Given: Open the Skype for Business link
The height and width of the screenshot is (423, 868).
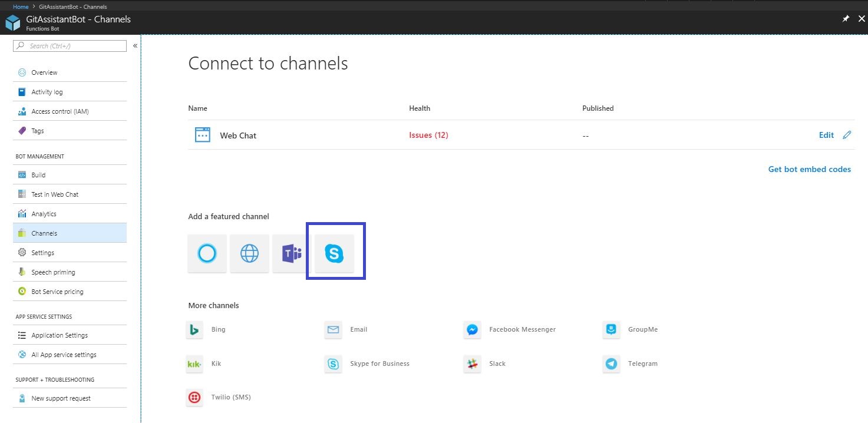Looking at the screenshot, I should click(380, 363).
